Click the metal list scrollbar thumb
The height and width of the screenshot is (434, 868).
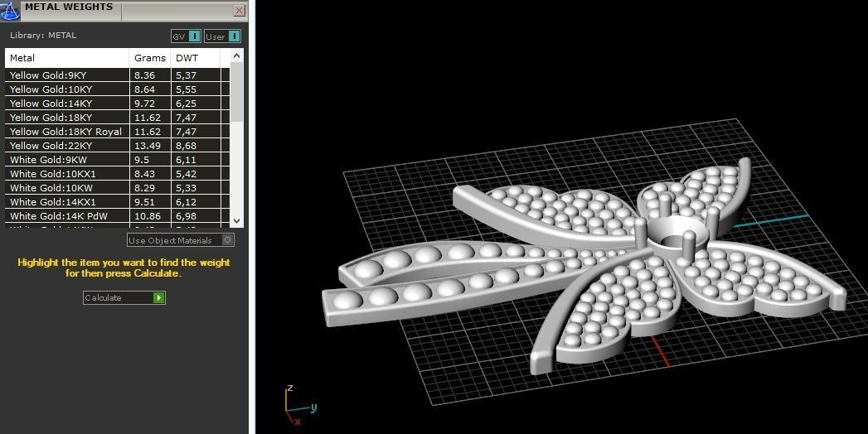tap(236, 92)
